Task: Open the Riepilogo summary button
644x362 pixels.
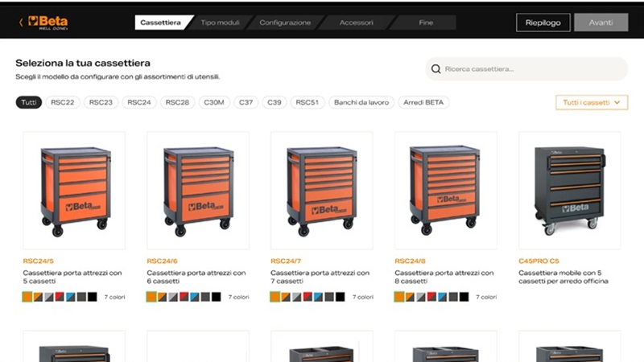Action: [543, 23]
